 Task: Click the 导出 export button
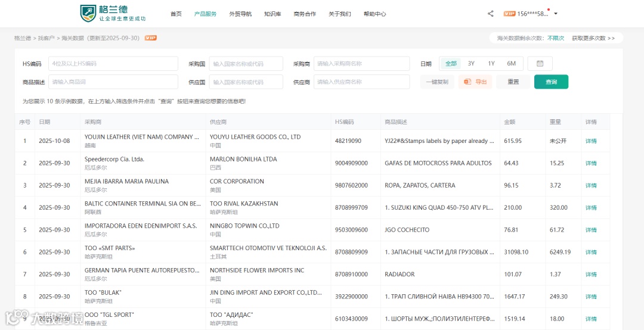click(x=475, y=82)
